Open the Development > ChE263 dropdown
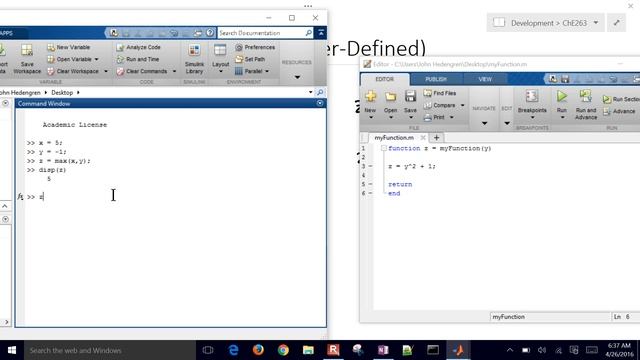 (545, 23)
